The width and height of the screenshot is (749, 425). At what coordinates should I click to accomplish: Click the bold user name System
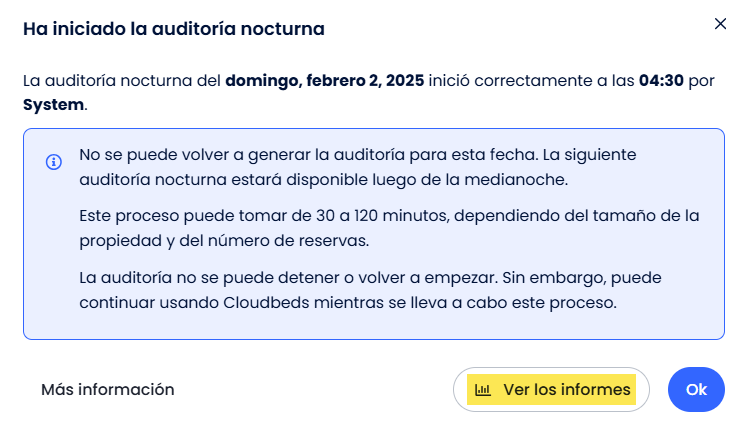[x=54, y=105]
